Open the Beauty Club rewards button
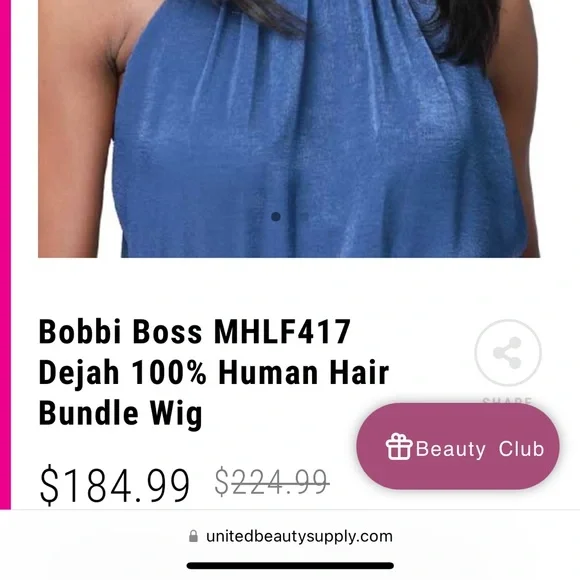 pos(458,446)
